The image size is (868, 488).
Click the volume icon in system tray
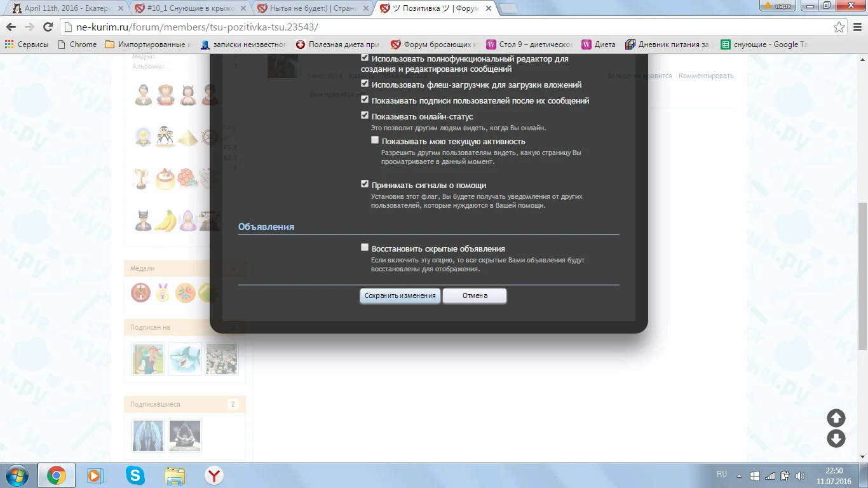click(801, 475)
